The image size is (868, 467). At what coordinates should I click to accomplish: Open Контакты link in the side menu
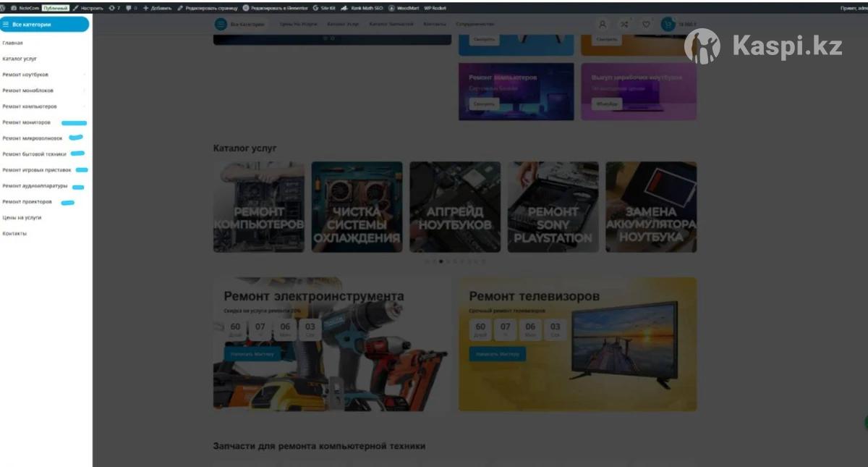(x=15, y=233)
